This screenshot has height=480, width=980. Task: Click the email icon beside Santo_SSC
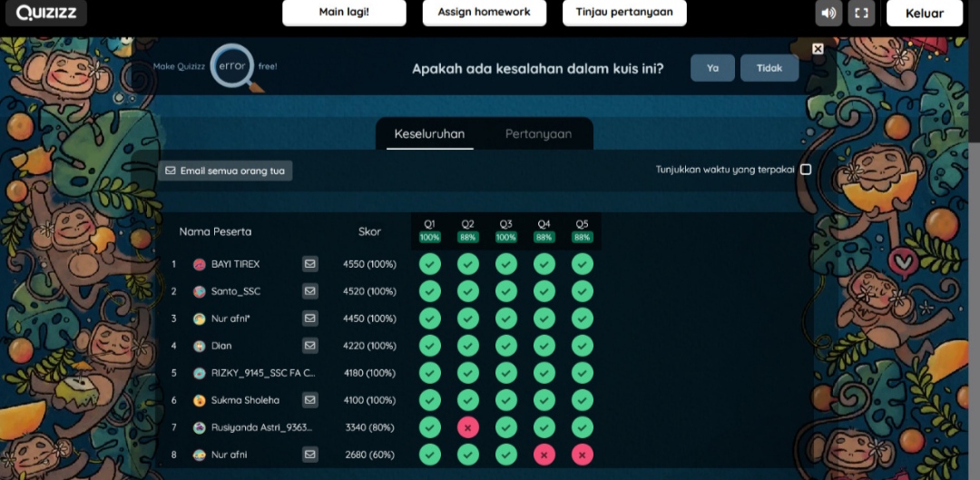pos(310,291)
